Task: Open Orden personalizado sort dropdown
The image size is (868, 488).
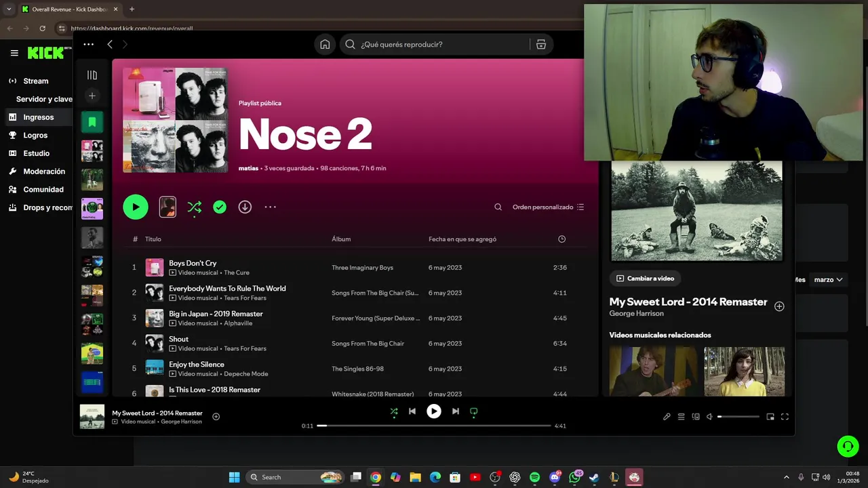Action: [548, 207]
